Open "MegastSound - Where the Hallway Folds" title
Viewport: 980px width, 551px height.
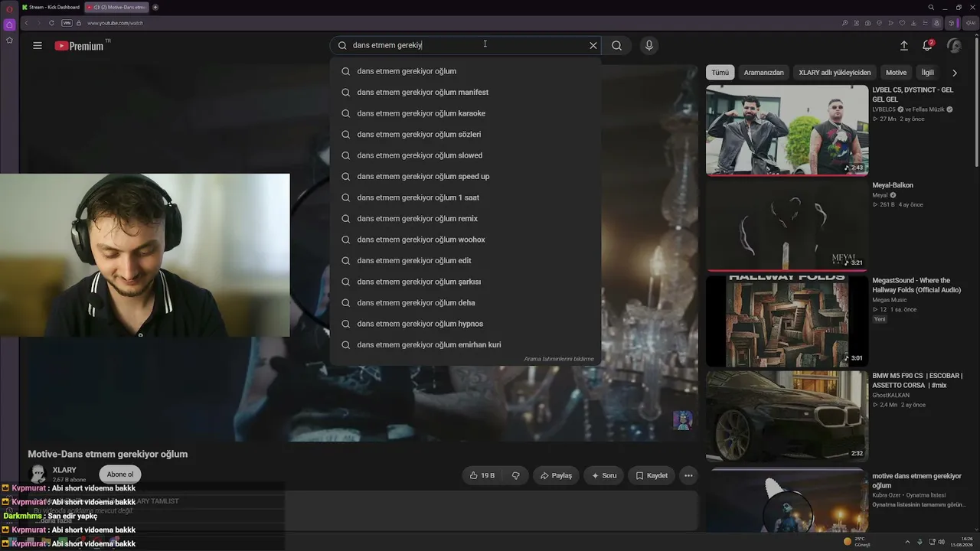tap(916, 285)
